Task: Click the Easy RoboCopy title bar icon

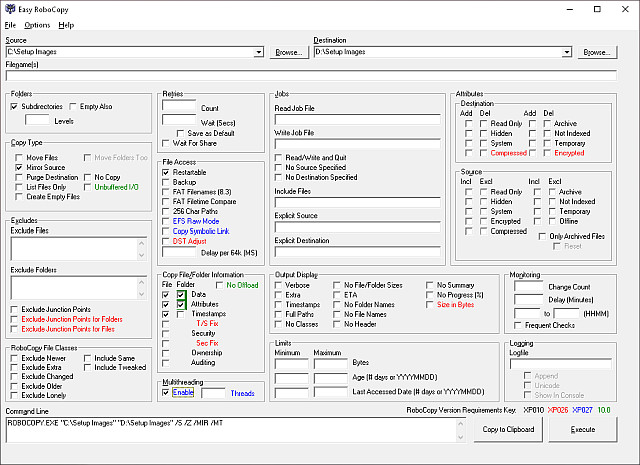Action: click(10, 9)
